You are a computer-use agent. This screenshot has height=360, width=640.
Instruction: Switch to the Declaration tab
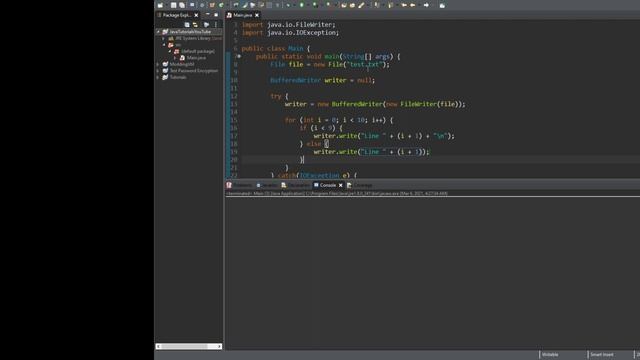pyautogui.click(x=296, y=185)
